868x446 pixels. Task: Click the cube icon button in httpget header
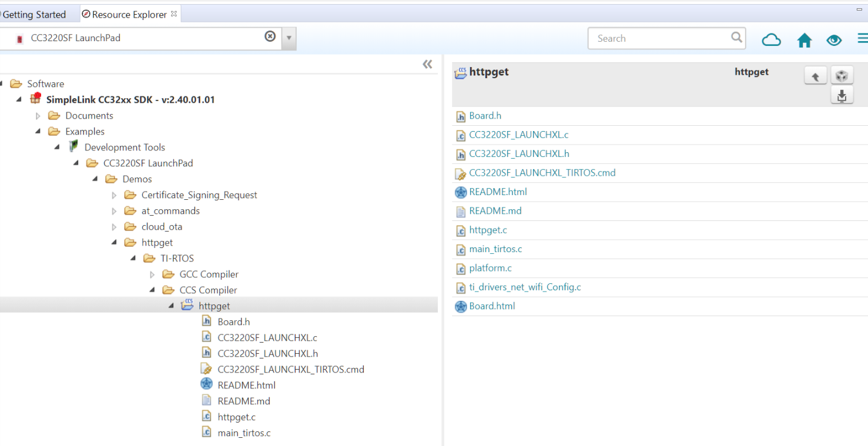[842, 76]
